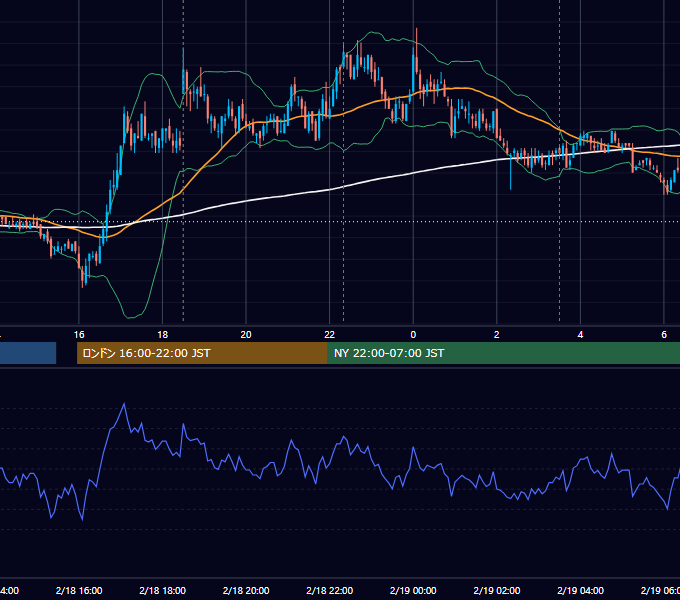Click the 2/18 18:00 label on oscillator axis

(163, 590)
